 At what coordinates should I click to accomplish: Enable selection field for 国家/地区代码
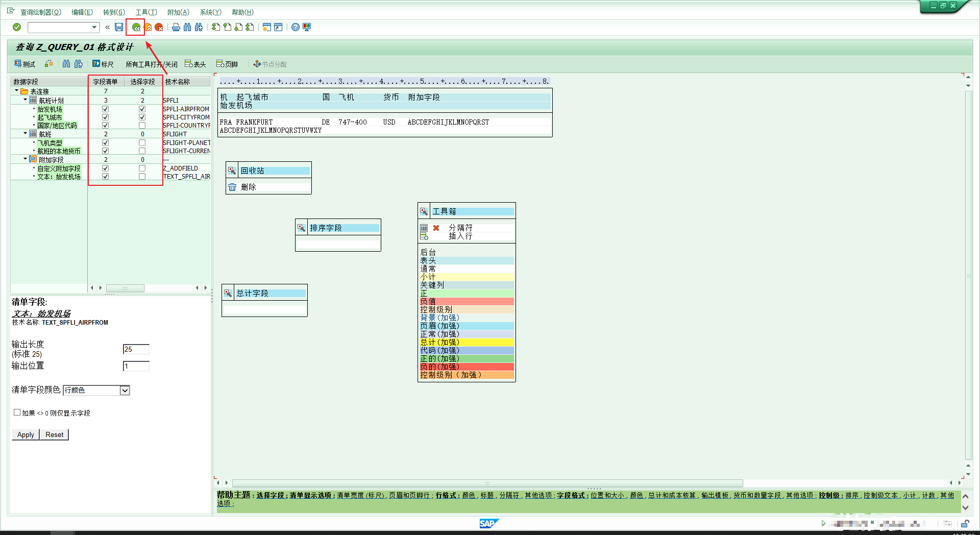142,126
